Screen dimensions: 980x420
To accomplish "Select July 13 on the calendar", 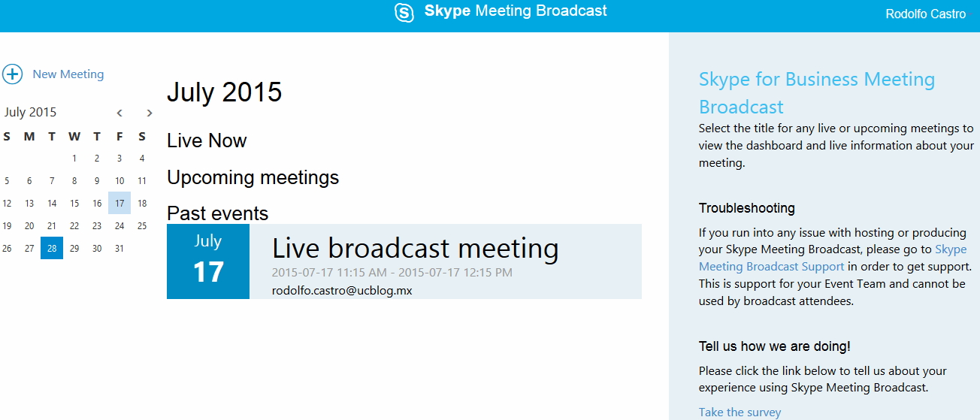I will click(x=29, y=203).
